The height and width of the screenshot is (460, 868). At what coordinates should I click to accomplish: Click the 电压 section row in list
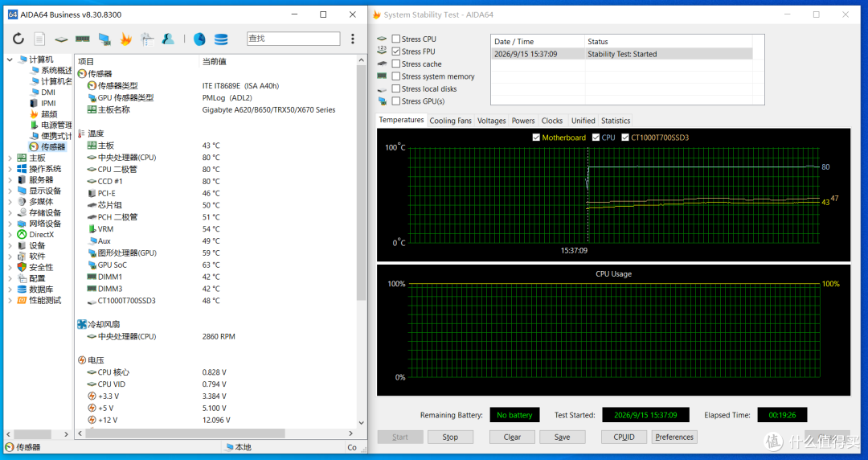91,360
